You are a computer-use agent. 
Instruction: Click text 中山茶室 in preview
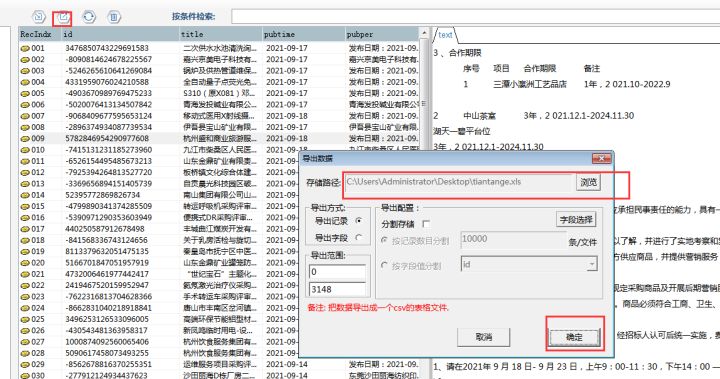tap(479, 116)
